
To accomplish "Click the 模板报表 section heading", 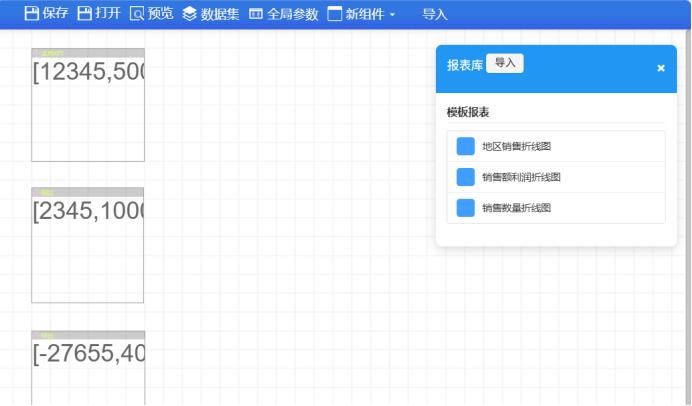I will [468, 112].
